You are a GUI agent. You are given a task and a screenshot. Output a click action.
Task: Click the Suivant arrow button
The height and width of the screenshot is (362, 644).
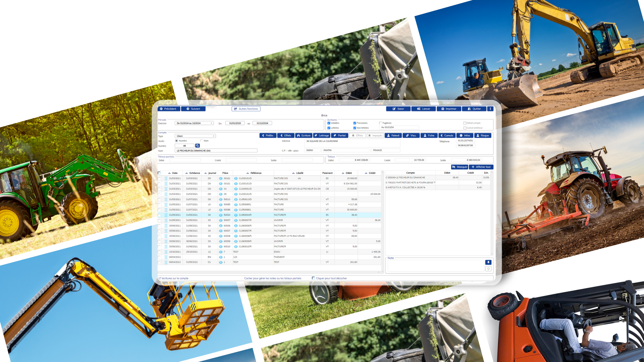193,109
